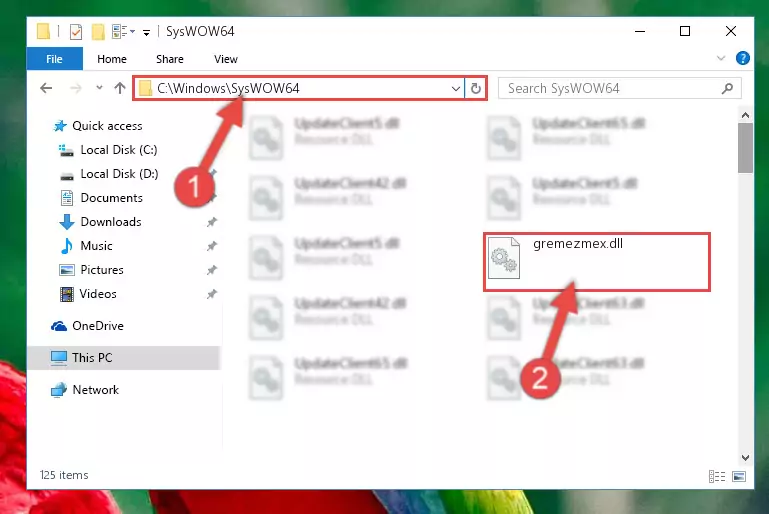Open the File menu
The height and width of the screenshot is (514, 769).
pos(54,59)
